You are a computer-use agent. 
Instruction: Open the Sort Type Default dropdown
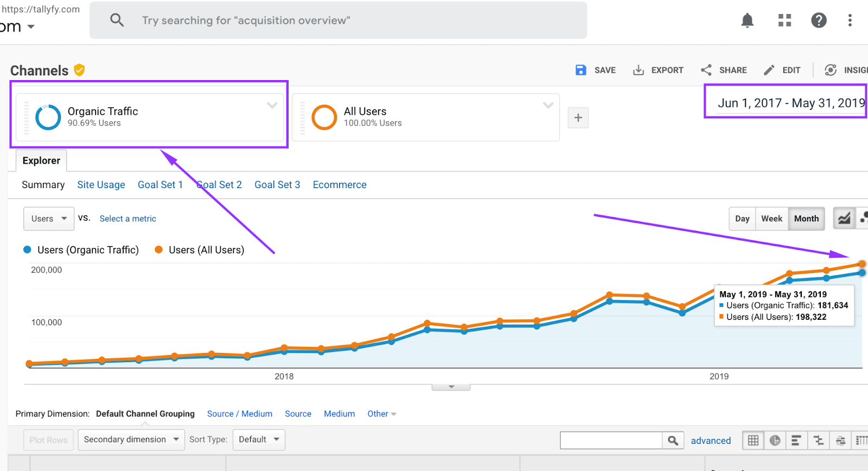pyautogui.click(x=258, y=440)
